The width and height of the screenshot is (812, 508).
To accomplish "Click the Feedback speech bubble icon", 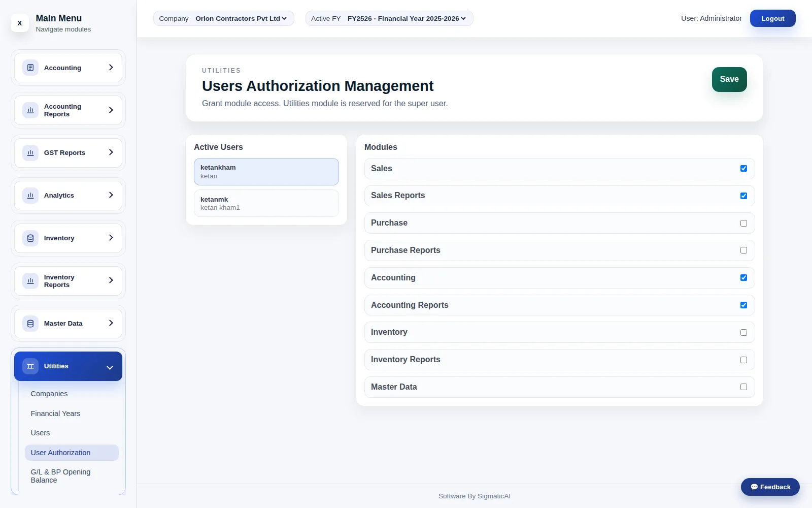I will click(754, 487).
